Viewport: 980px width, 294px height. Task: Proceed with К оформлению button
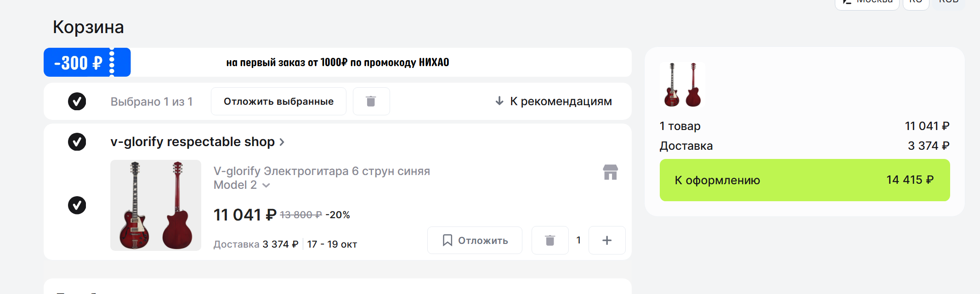[804, 180]
